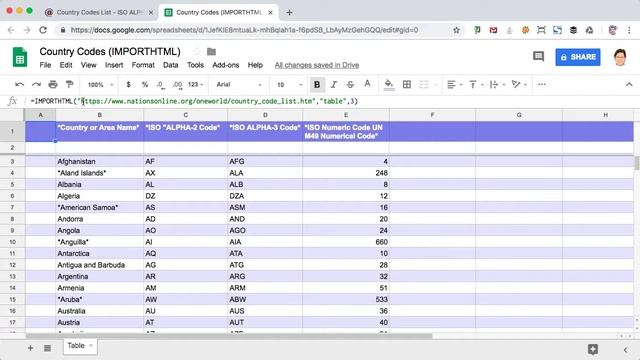Bookmark this page with star icon
Image resolution: width=640 pixels, height=360 pixels.
(456, 30)
